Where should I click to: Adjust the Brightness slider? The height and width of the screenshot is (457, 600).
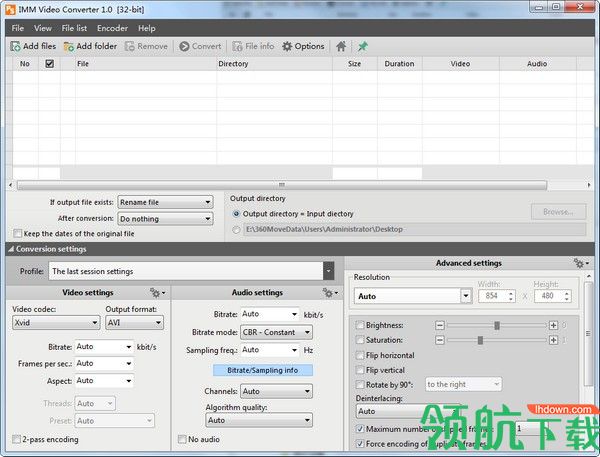(x=496, y=325)
